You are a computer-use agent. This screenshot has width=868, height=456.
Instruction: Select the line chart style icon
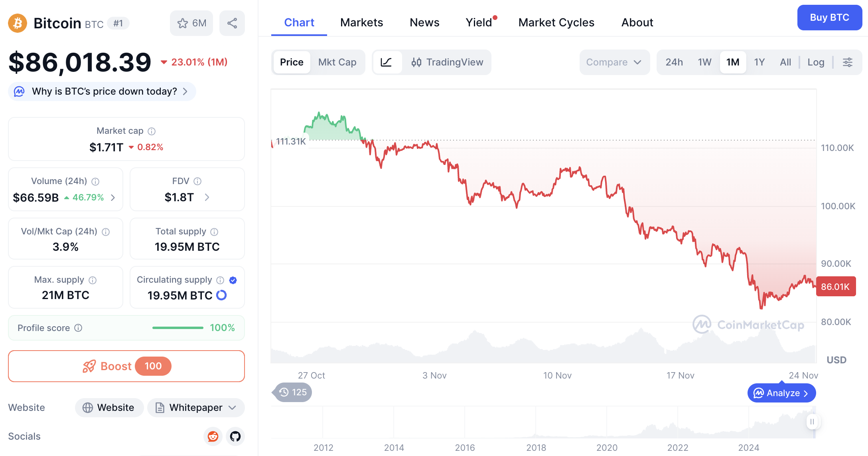[387, 62]
